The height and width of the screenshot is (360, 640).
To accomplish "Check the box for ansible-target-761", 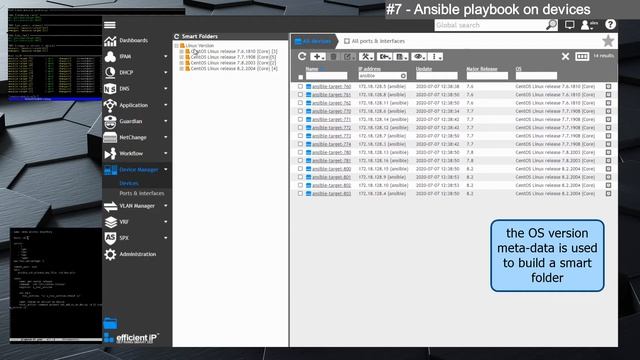I will 300,95.
